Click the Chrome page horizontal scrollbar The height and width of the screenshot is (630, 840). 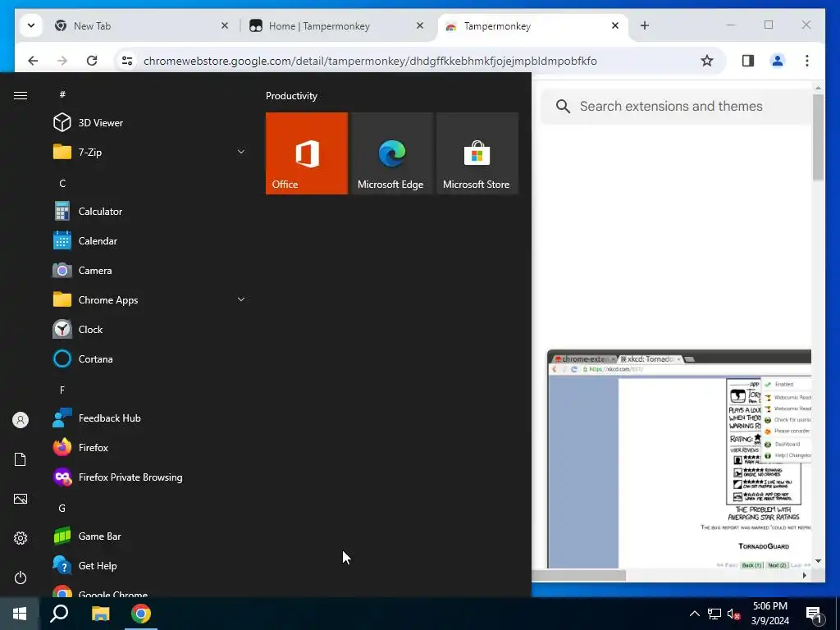(579, 575)
